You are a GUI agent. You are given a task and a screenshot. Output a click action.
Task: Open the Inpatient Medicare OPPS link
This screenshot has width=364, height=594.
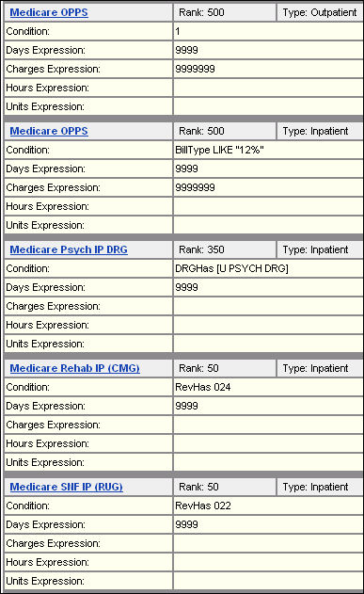[x=49, y=131]
